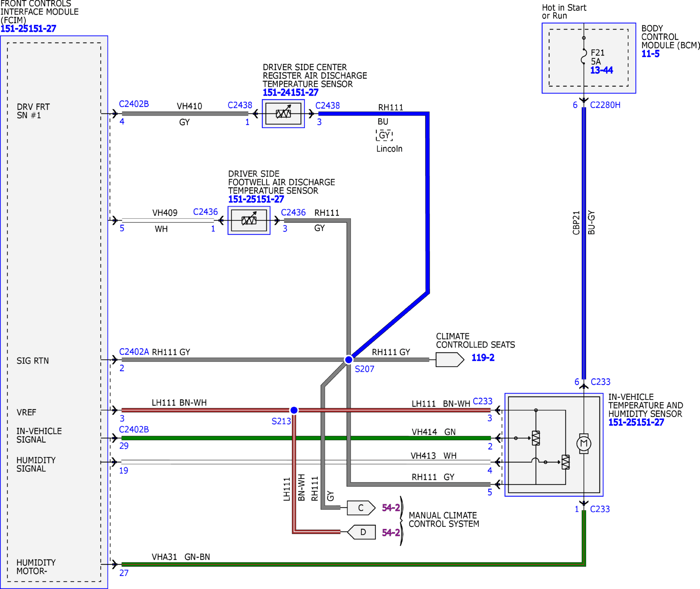Click the HUMIDITY SIGNAL pin label
The height and width of the screenshot is (589, 700).
36,464
